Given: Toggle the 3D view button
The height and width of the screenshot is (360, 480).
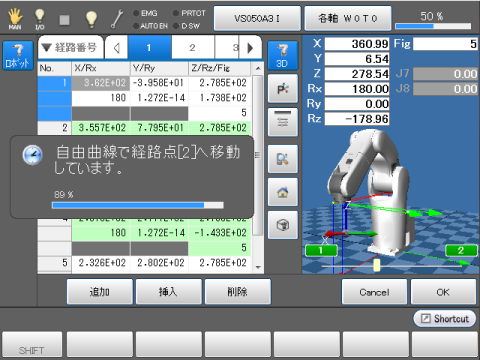Looking at the screenshot, I should pos(283,55).
